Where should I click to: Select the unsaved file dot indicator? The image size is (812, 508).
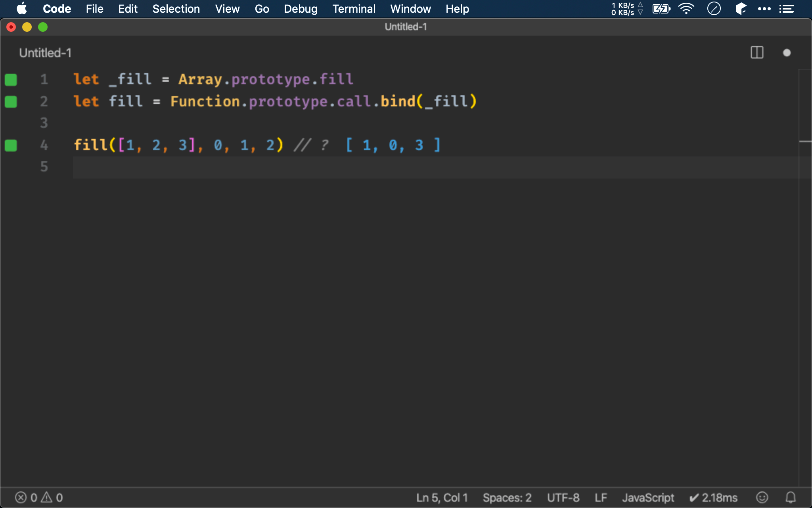pyautogui.click(x=787, y=52)
